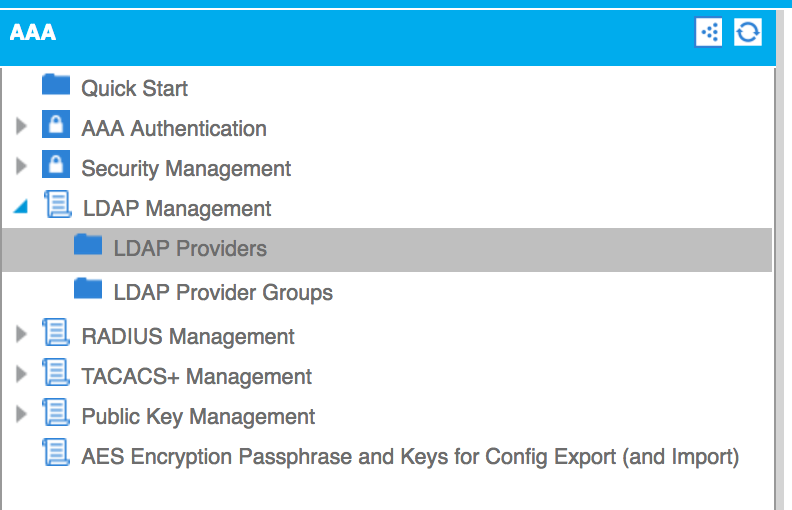Image resolution: width=792 pixels, height=510 pixels.
Task: Click the RADIUS Management scroll icon
Action: 56,332
